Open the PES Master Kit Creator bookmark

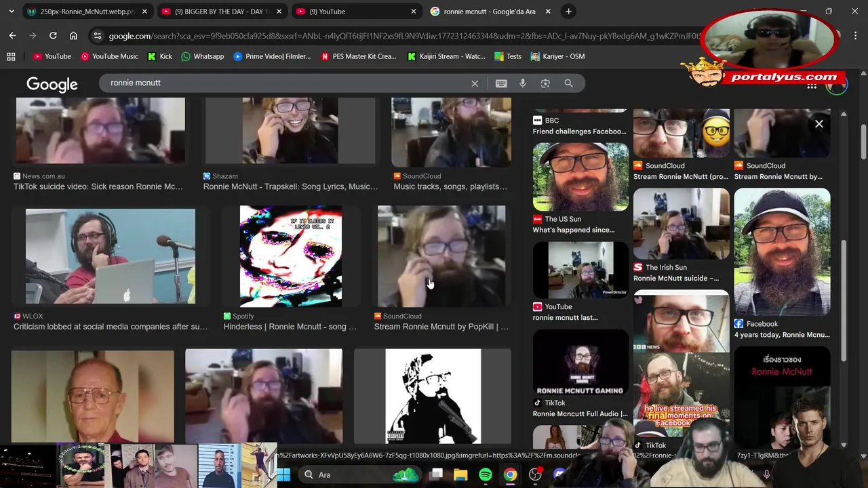[x=359, y=56]
